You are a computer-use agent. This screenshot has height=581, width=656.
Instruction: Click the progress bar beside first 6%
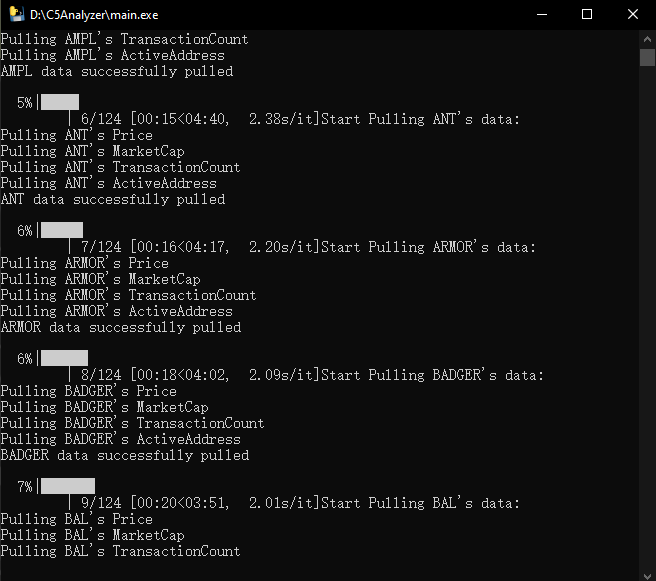[62, 230]
